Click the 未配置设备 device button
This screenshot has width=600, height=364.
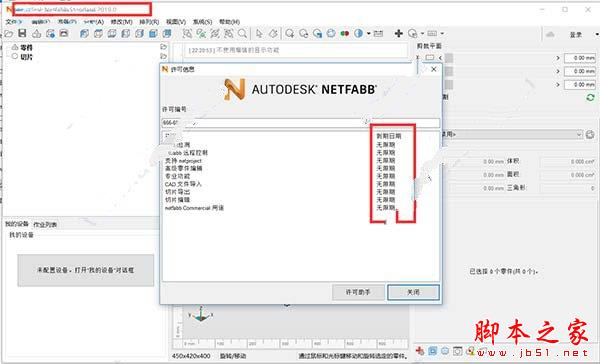[x=86, y=270]
